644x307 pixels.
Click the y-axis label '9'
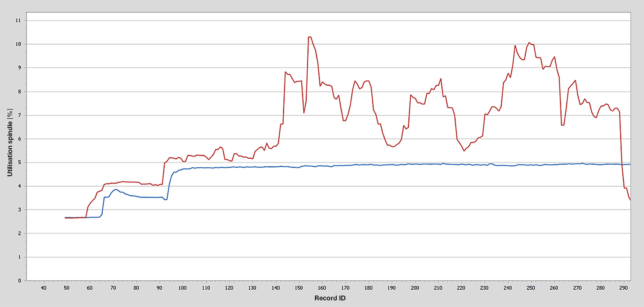20,68
